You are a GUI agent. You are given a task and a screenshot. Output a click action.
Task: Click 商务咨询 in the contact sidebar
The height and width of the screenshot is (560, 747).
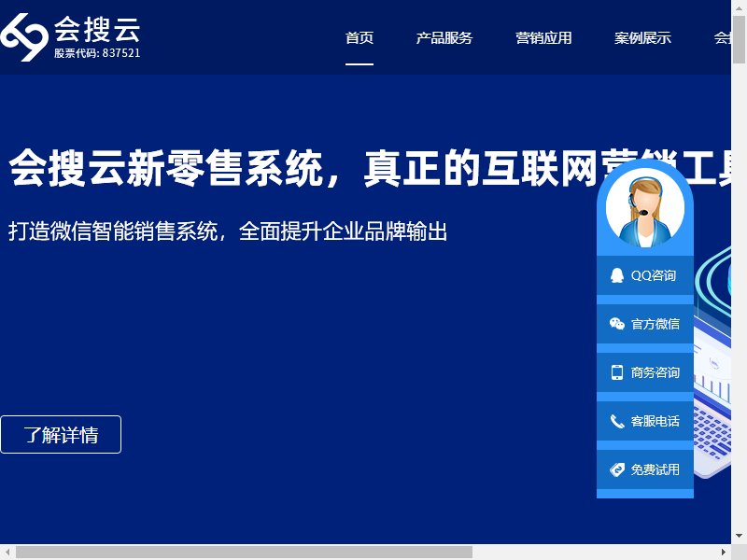pos(645,372)
